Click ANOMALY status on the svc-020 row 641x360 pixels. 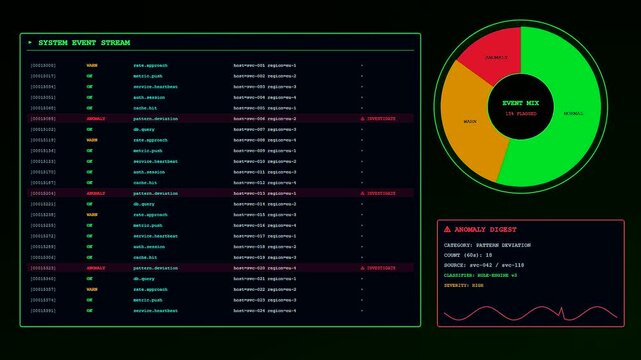96,268
